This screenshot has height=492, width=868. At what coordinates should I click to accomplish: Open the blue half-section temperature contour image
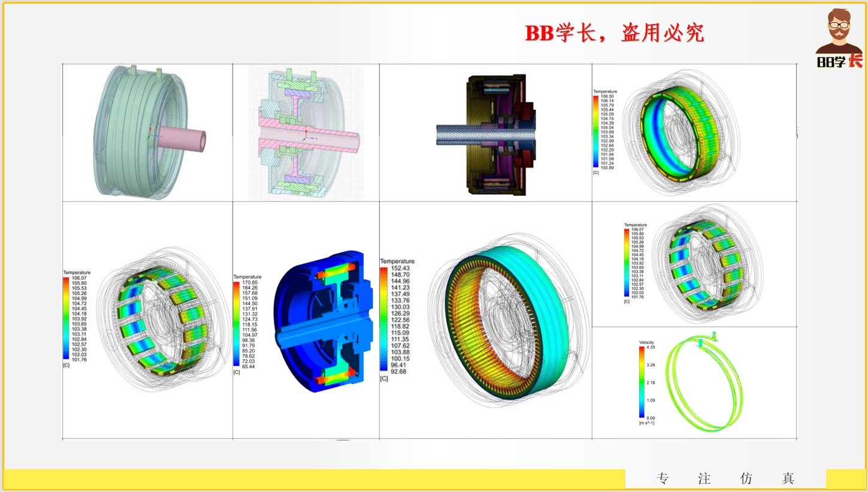pos(322,322)
